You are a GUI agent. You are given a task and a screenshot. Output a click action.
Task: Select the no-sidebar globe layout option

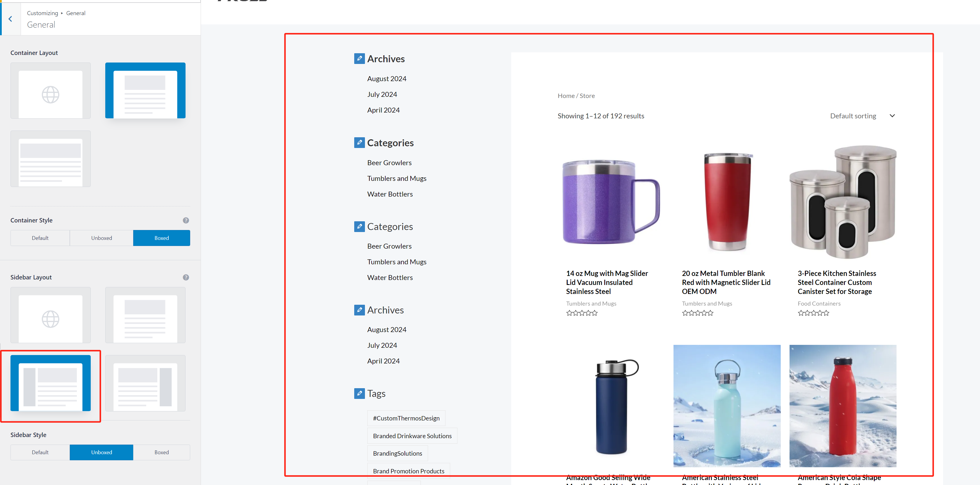tap(50, 315)
